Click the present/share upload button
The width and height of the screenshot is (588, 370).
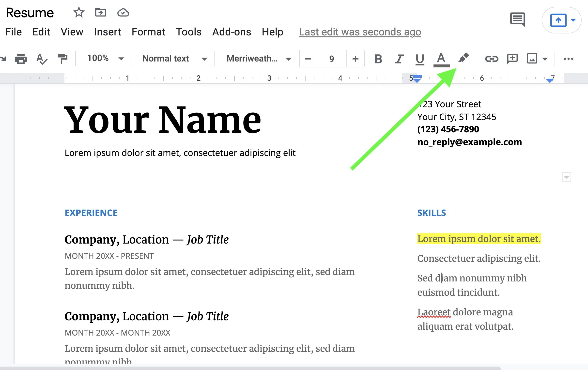pyautogui.click(x=558, y=20)
